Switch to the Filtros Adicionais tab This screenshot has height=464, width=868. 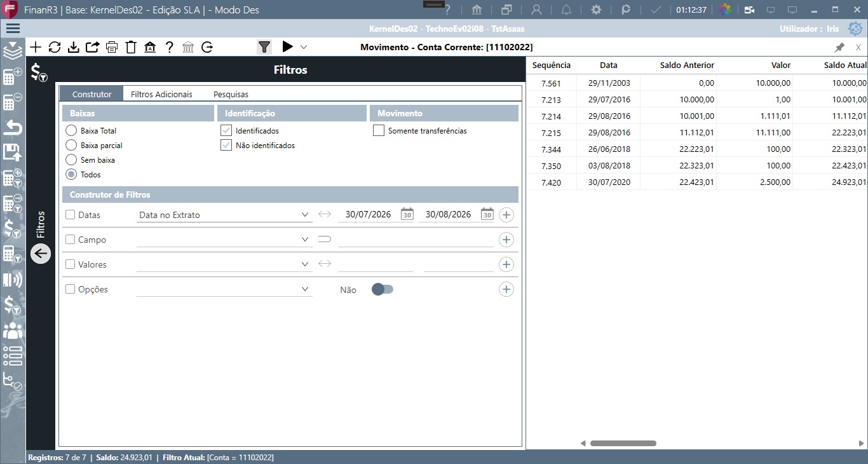161,94
